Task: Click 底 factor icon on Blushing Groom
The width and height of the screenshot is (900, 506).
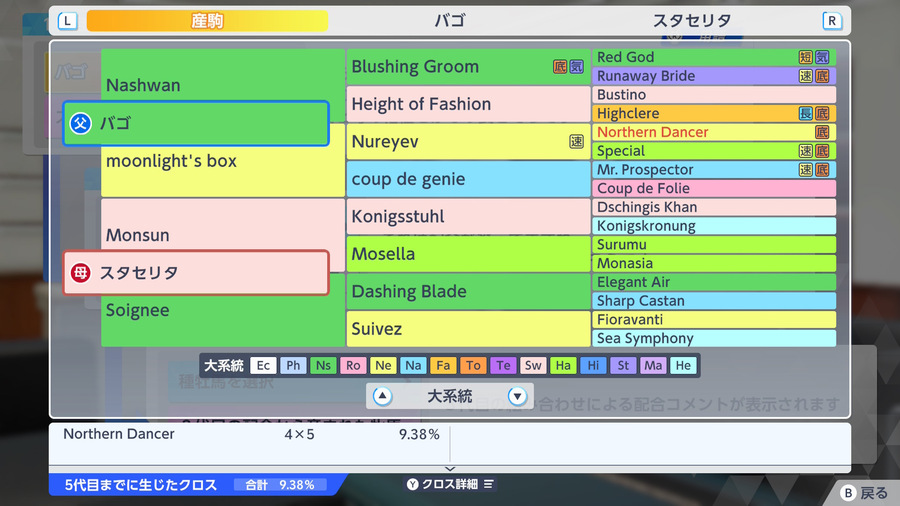Action: tap(560, 67)
